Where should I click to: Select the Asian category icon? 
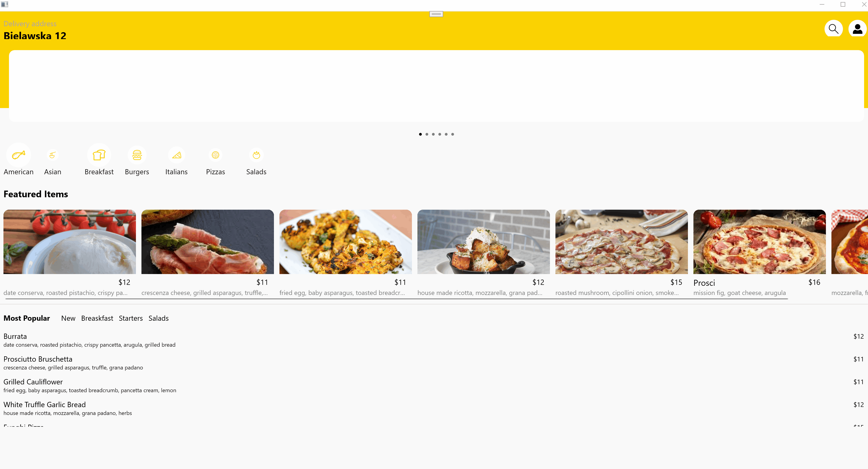tap(52, 155)
